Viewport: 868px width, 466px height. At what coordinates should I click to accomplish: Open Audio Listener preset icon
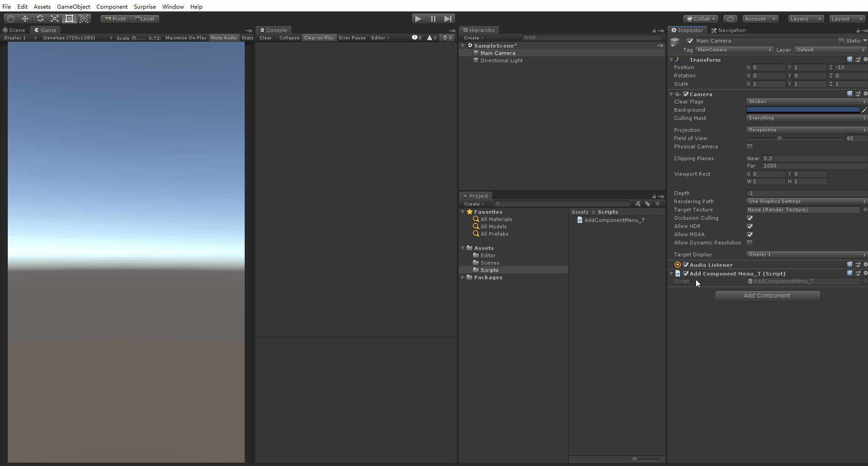pos(857,265)
